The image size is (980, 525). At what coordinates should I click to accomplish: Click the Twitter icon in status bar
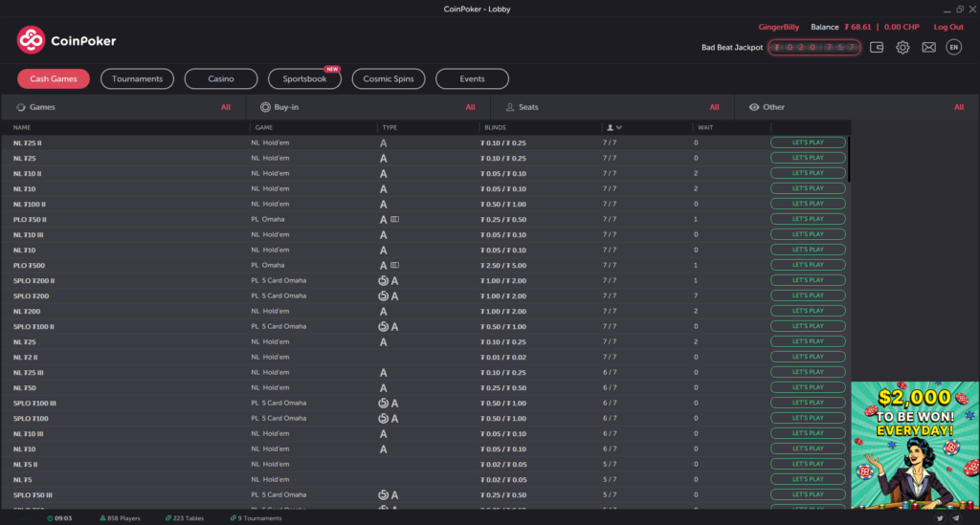pos(941,518)
